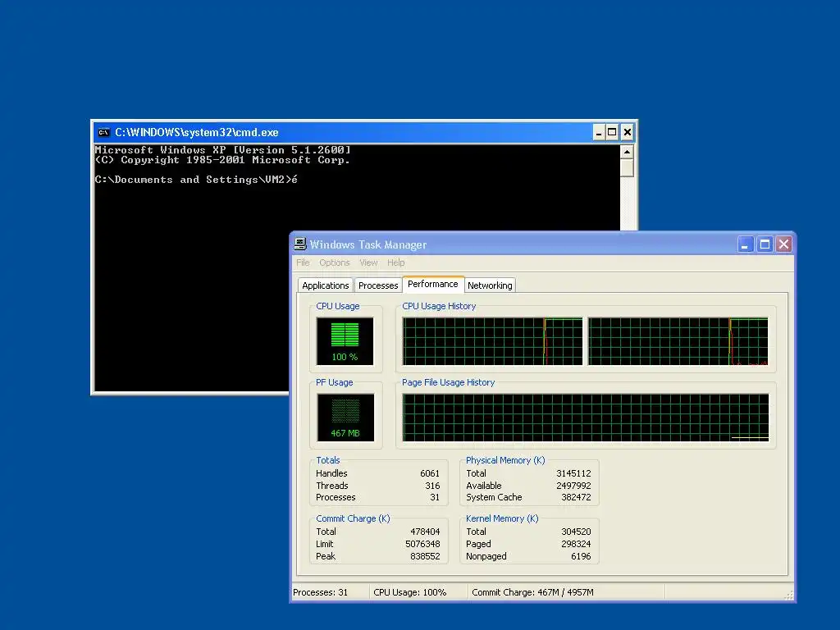Click the Task Manager title bar icon
The image size is (840, 630).
click(300, 244)
